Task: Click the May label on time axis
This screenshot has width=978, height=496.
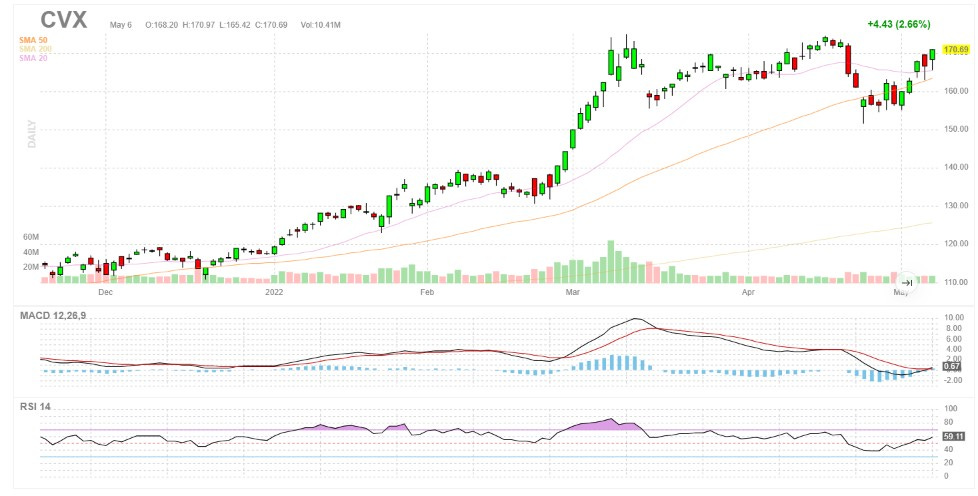Action: click(x=901, y=292)
